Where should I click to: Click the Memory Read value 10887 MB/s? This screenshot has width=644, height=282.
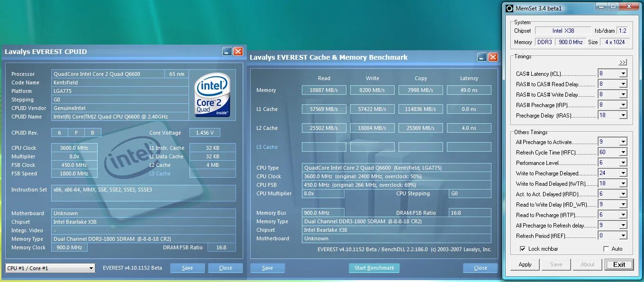pos(324,90)
